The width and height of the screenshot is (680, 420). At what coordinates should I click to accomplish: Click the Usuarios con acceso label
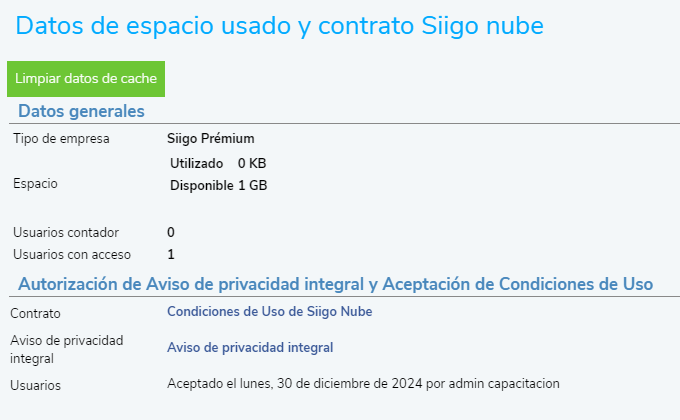point(72,254)
